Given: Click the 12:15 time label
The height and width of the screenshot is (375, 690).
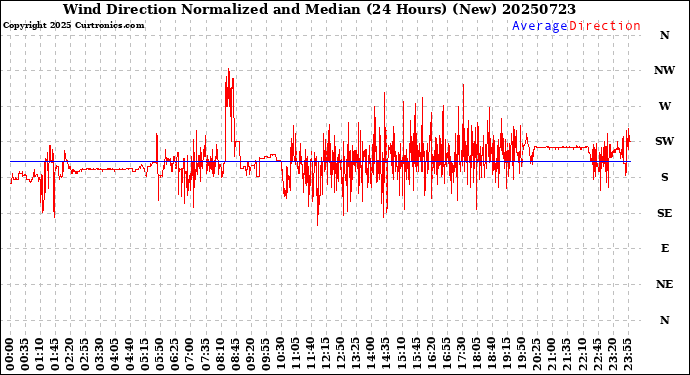Looking at the screenshot, I should pos(326,354).
